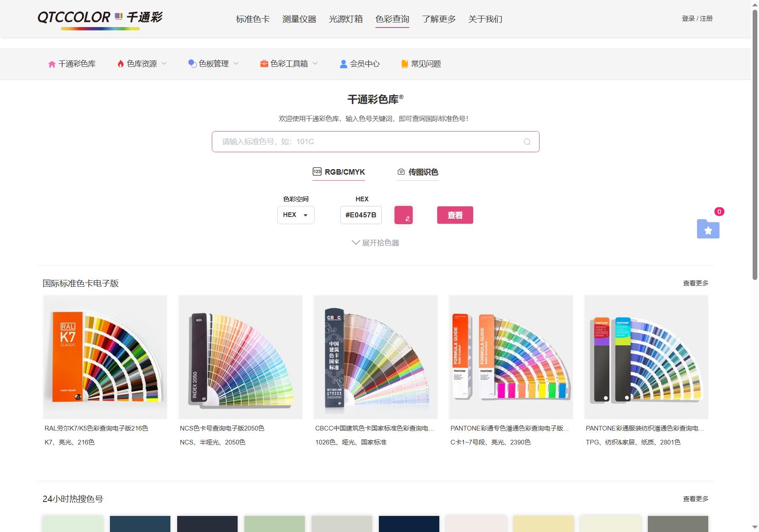Focus the #E0457B HEX input field

pyautogui.click(x=361, y=215)
